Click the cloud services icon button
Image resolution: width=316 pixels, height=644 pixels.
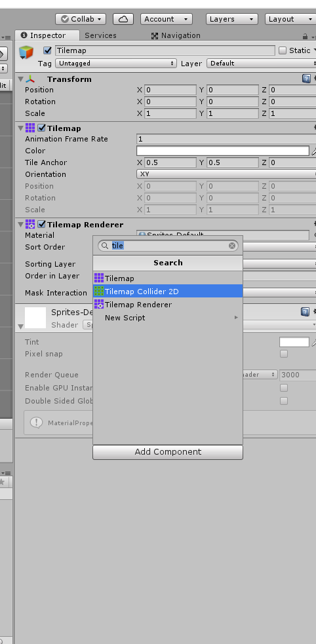tap(123, 19)
